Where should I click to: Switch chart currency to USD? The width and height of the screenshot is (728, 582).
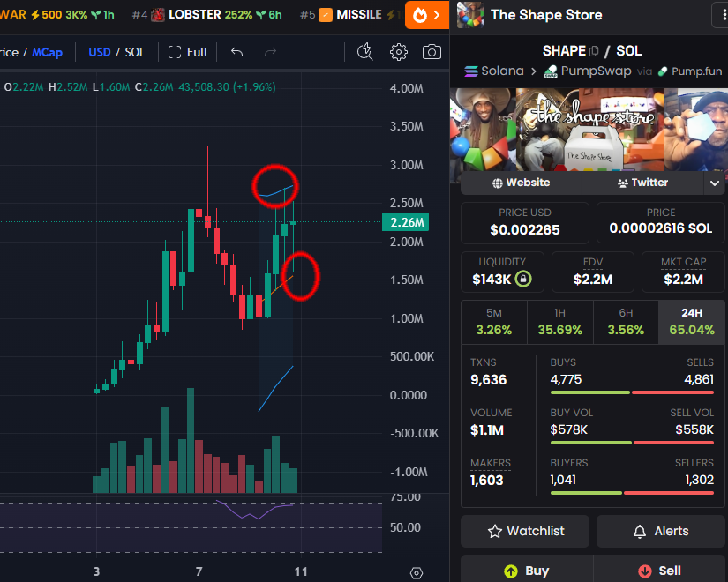click(x=100, y=52)
